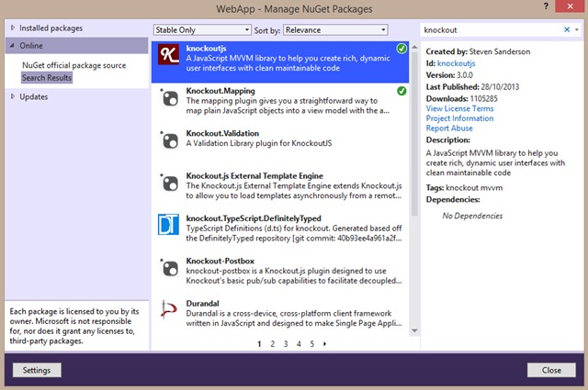The image size is (588, 390).
Task: Select current results page 1
Action: coord(259,343)
